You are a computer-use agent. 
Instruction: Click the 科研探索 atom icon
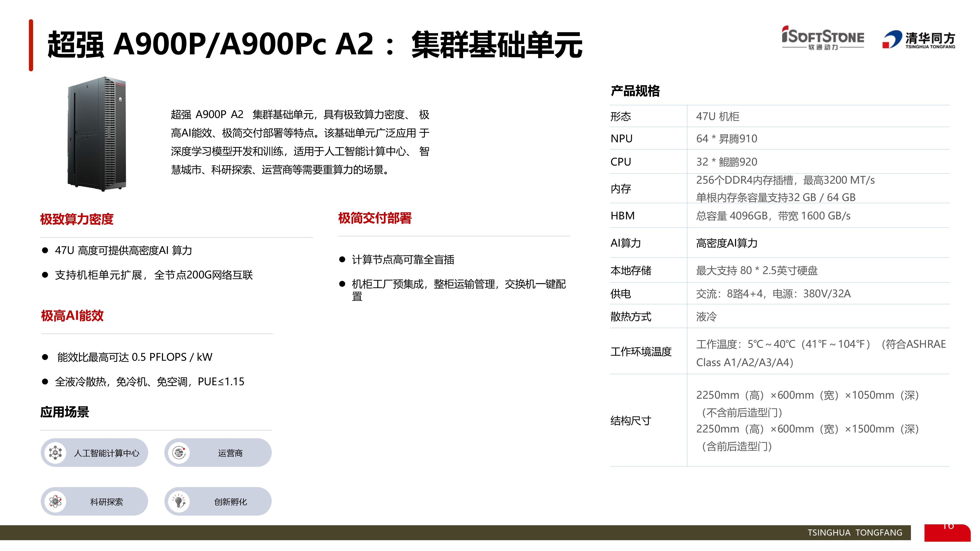[56, 501]
